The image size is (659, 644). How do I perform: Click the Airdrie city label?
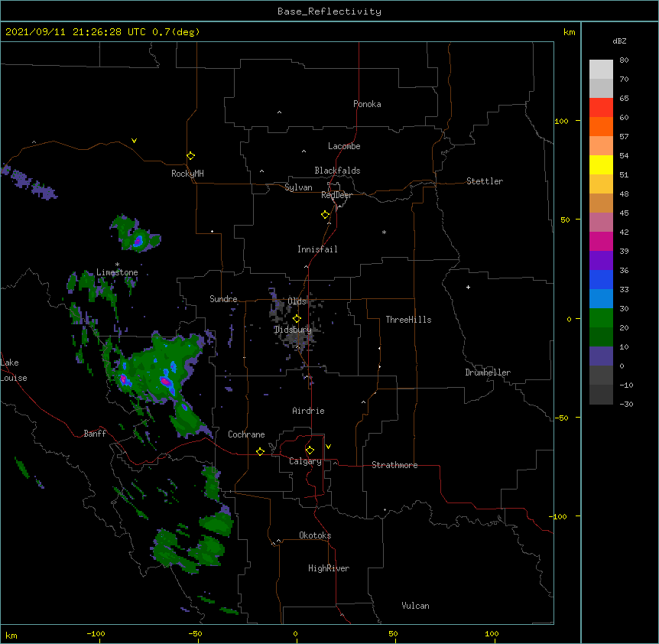pyautogui.click(x=309, y=411)
